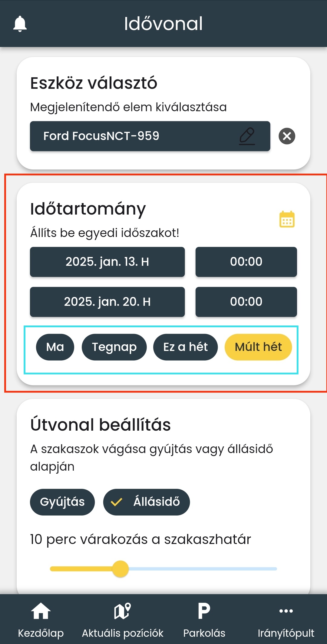Open the yellow calendar icon
Image resolution: width=327 pixels, height=644 pixels.
coord(287,219)
